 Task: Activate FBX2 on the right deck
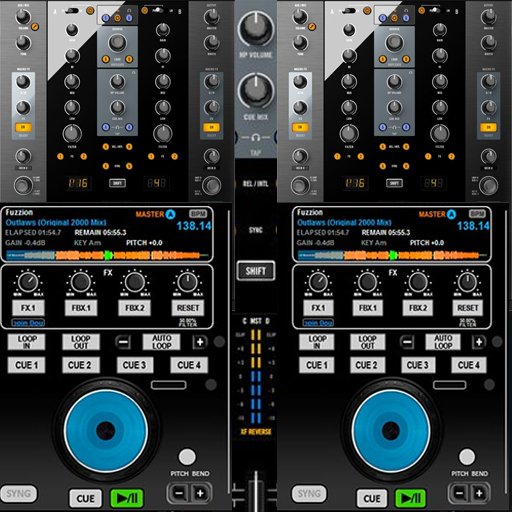418,308
